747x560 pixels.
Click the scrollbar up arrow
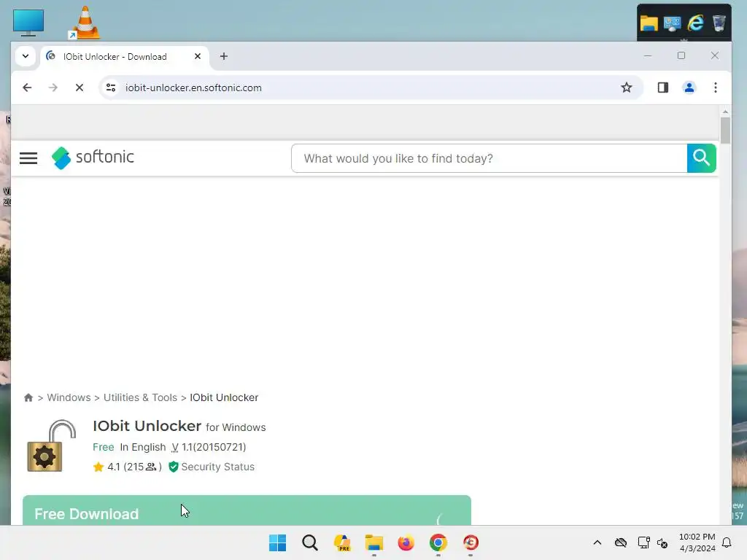725,112
